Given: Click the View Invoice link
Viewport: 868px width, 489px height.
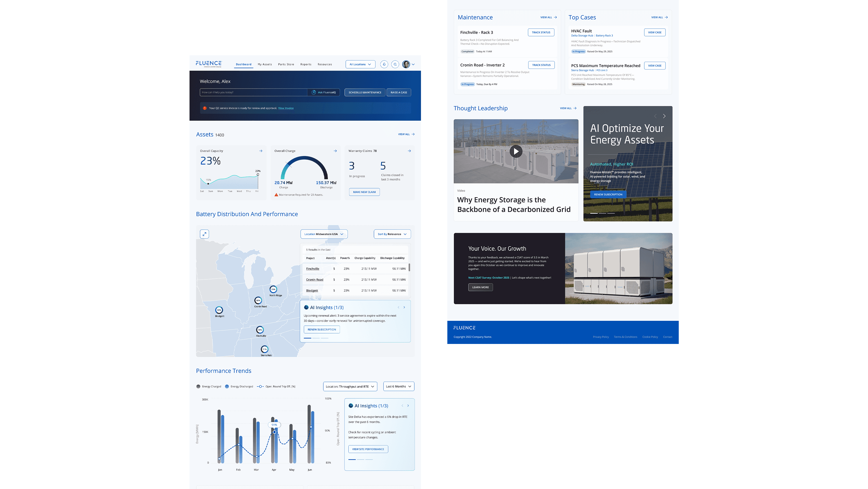Looking at the screenshot, I should (x=286, y=108).
